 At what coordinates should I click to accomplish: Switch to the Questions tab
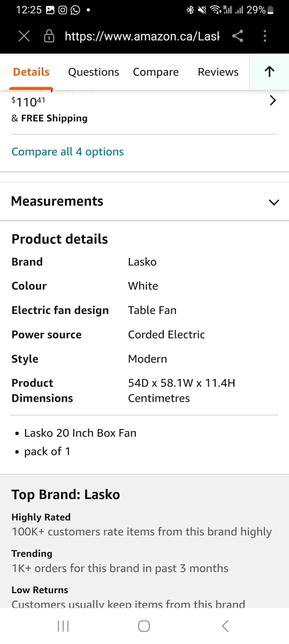click(94, 72)
